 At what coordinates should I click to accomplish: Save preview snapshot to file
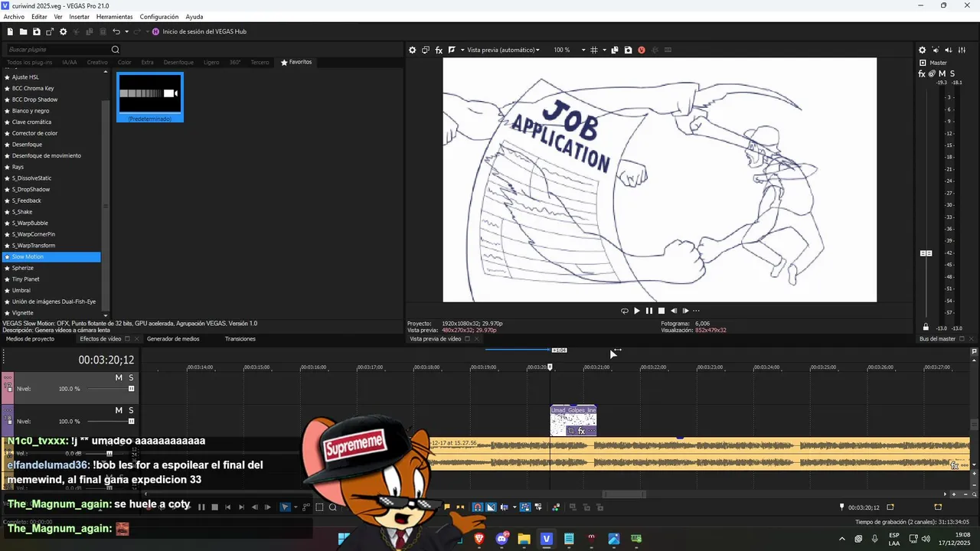628,50
